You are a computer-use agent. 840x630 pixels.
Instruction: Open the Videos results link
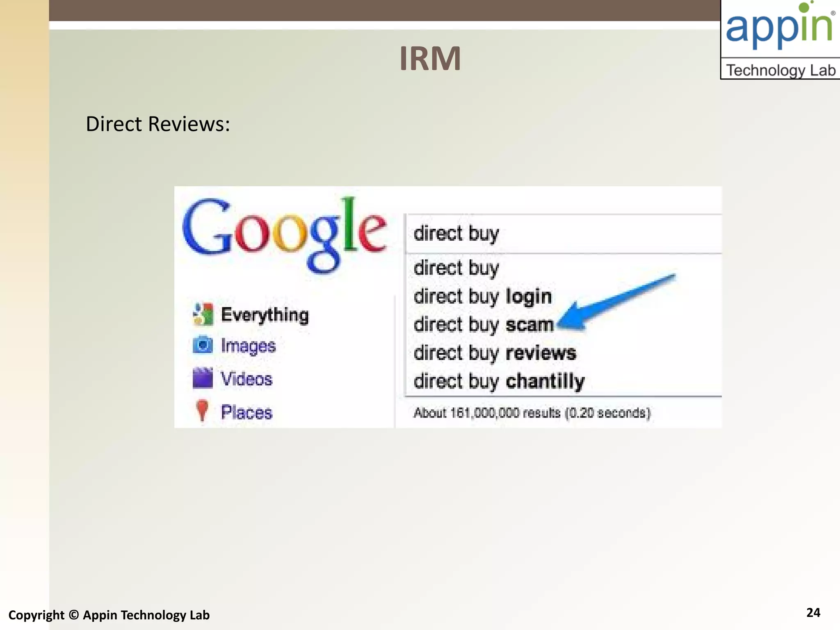coord(247,379)
